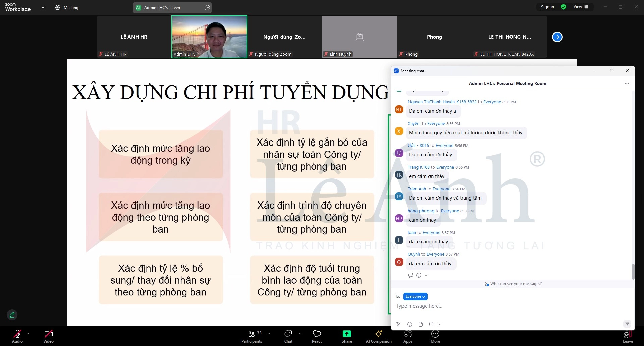Click the attach file icon in chat
Image resolution: width=644 pixels, height=346 pixels.
tap(421, 324)
